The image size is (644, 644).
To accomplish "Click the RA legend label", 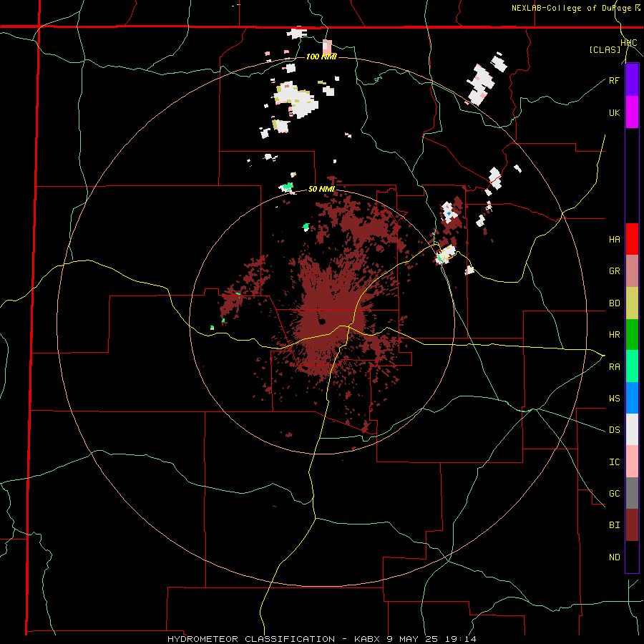I will [x=614, y=367].
